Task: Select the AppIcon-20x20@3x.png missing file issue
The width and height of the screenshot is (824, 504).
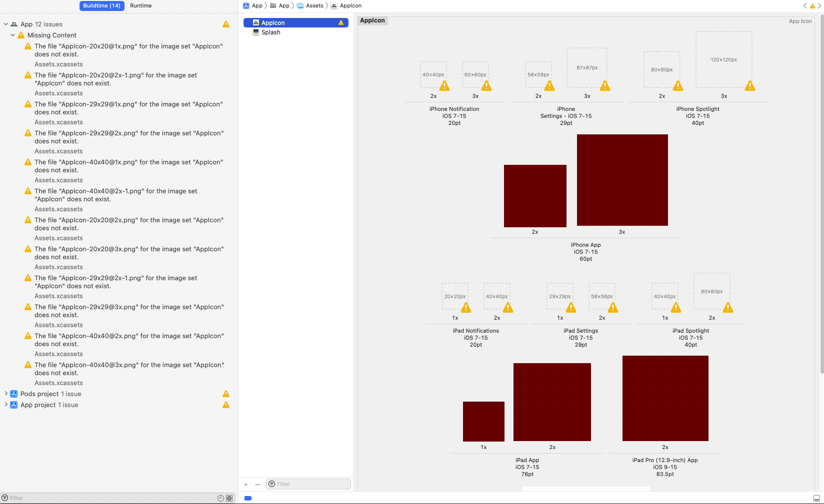Action: (x=128, y=253)
